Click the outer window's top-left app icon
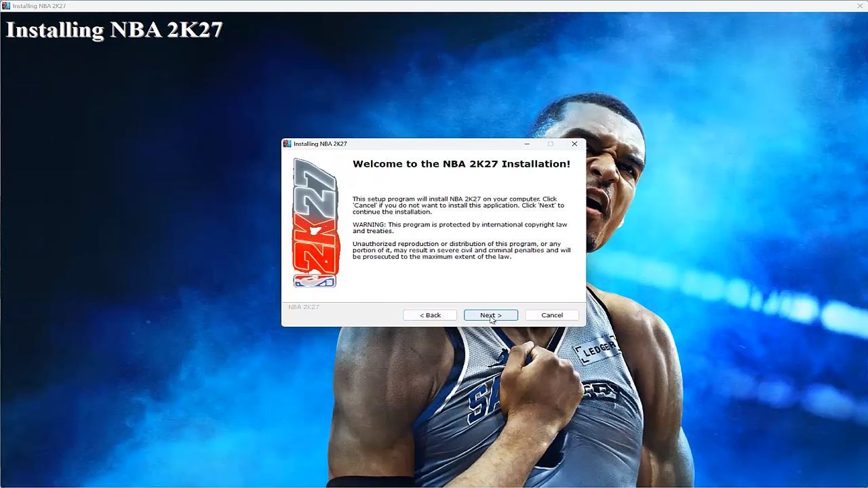This screenshot has width=868, height=488. click(x=6, y=6)
